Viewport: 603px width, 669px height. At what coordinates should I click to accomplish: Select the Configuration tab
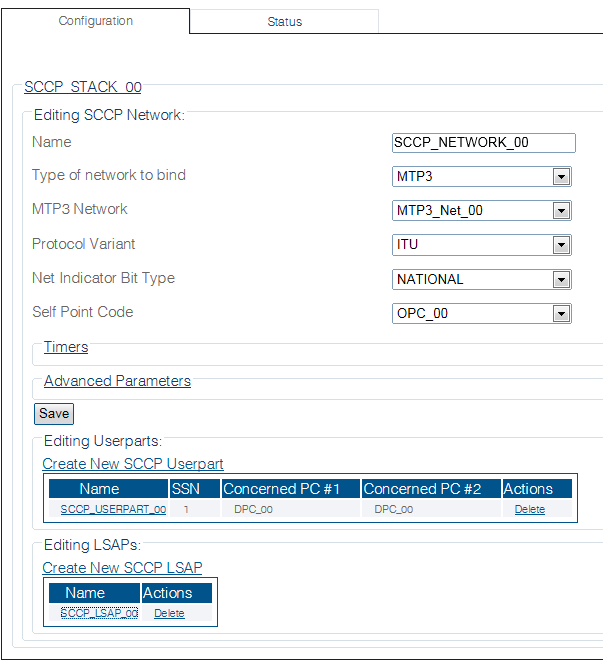click(95, 21)
